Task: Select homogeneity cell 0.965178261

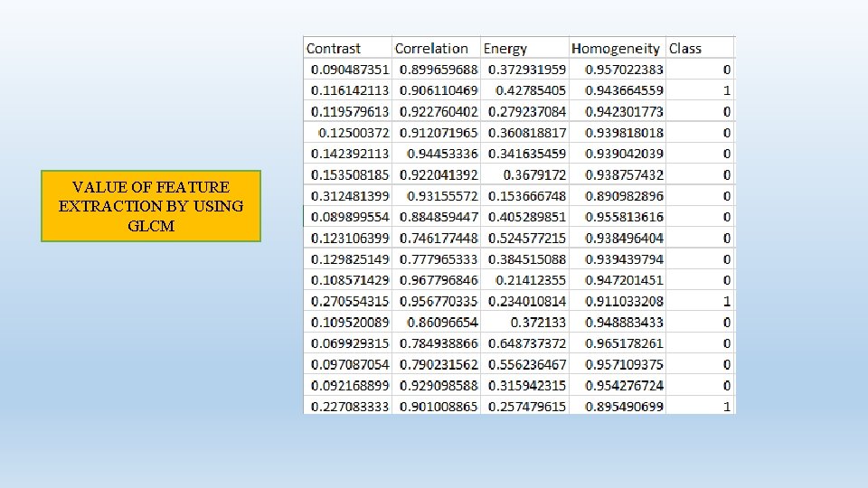Action: pos(618,343)
